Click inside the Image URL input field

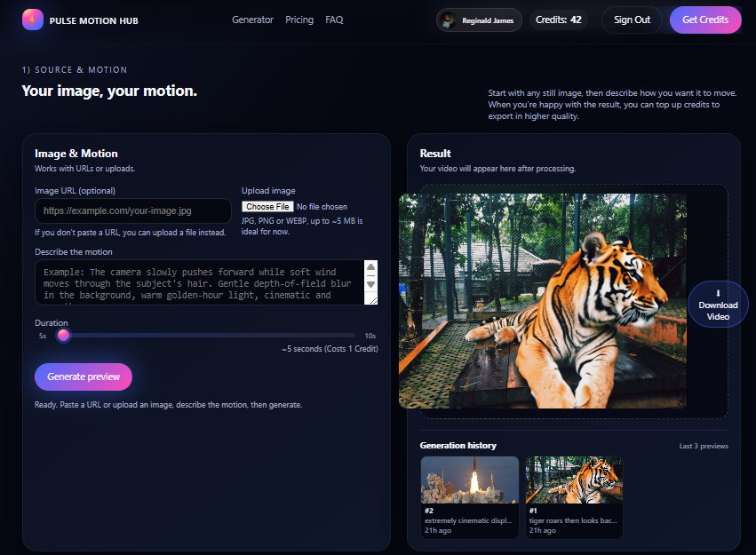pyautogui.click(x=133, y=210)
